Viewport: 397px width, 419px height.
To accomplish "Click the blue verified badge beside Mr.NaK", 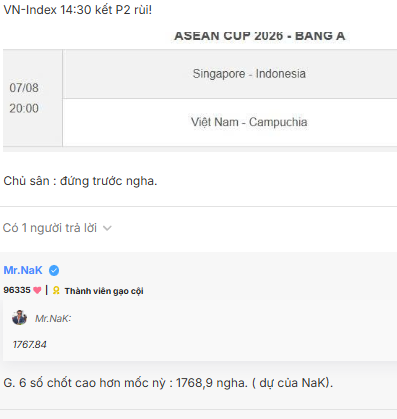I will (x=54, y=270).
